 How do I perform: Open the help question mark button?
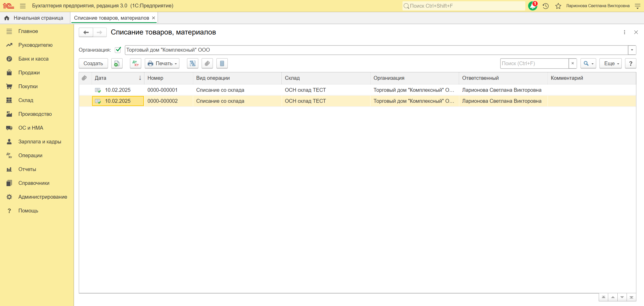pos(631,63)
